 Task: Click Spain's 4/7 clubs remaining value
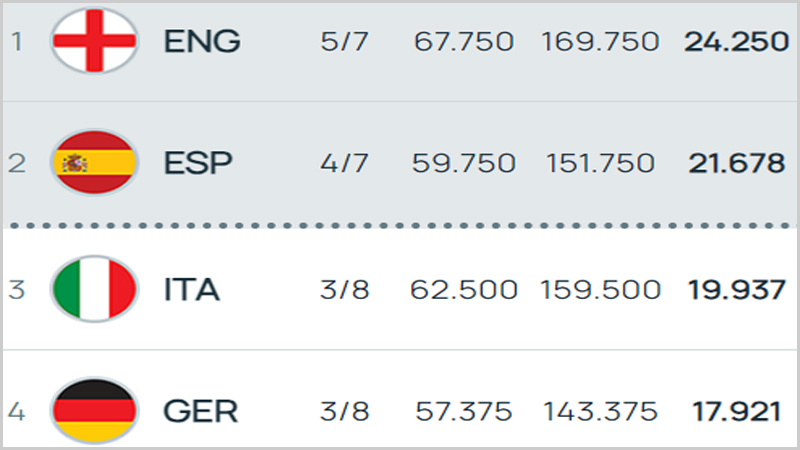pos(344,163)
